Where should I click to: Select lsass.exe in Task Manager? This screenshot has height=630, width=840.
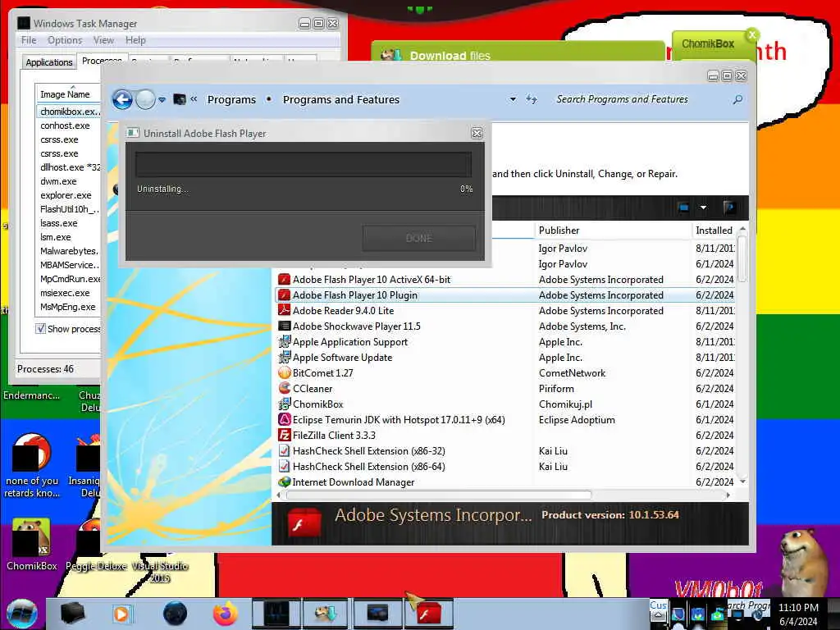59,223
